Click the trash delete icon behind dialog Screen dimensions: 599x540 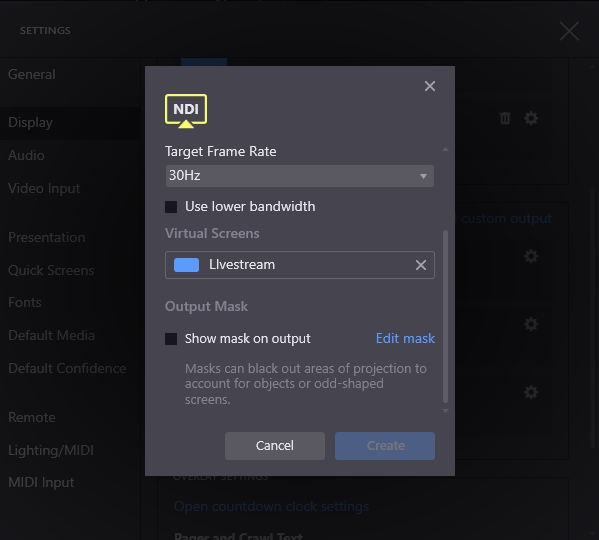pyautogui.click(x=505, y=118)
